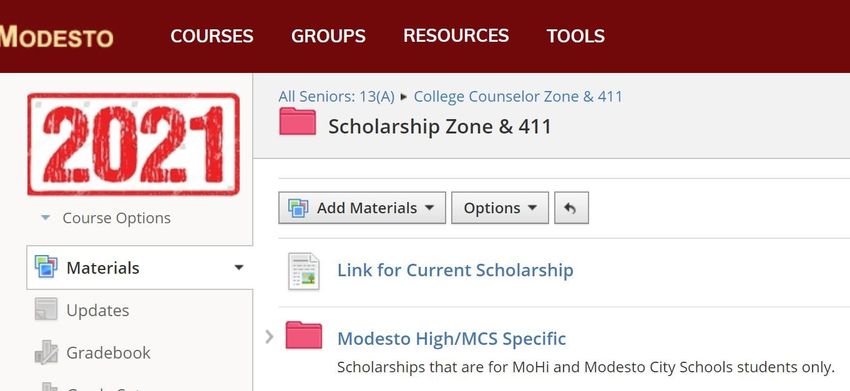Open the Add Materials dropdown arrow
Viewport: 850px width, 391px height.
429,208
